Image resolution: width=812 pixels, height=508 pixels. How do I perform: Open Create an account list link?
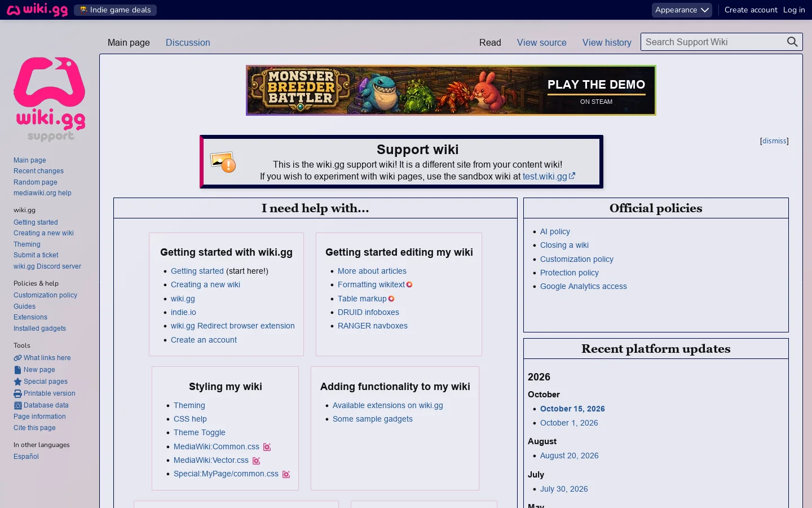(204, 340)
